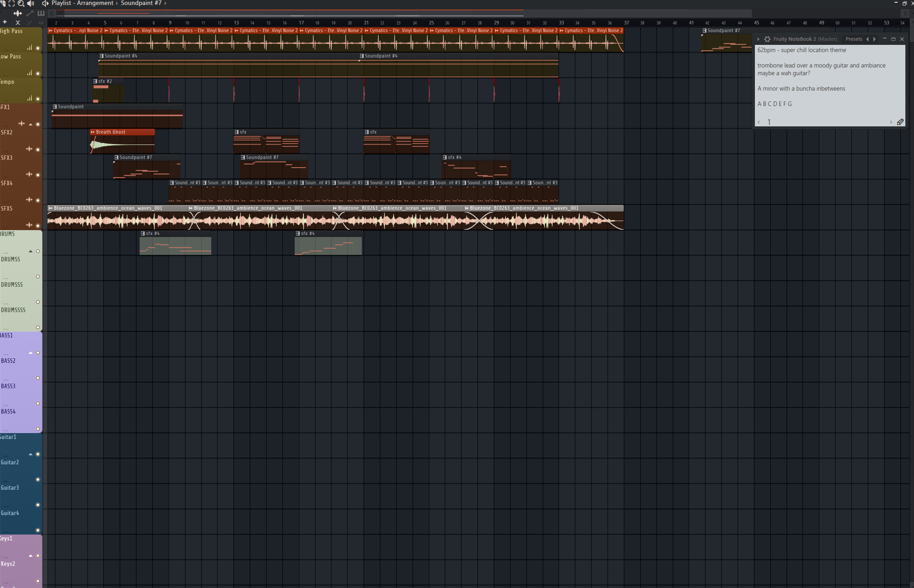The width and height of the screenshot is (914, 588).
Task: Click the speaker playback tool icon
Action: [31, 4]
